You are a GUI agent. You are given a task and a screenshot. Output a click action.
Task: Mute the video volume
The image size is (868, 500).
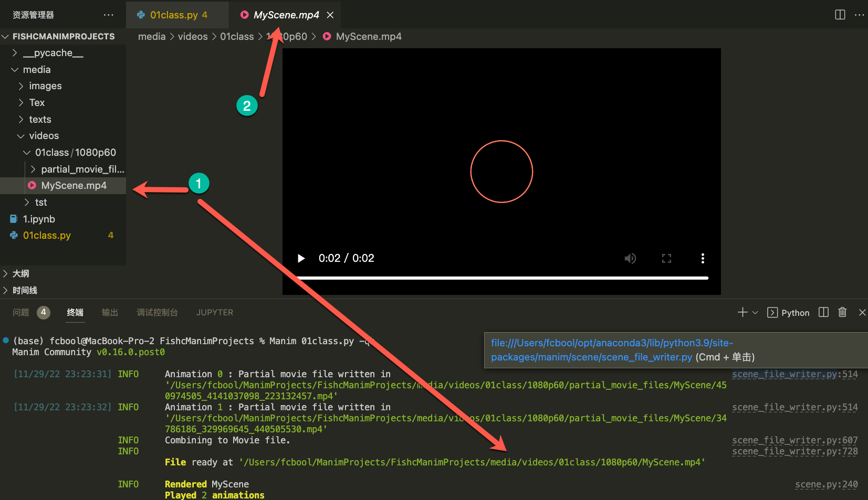click(x=630, y=258)
